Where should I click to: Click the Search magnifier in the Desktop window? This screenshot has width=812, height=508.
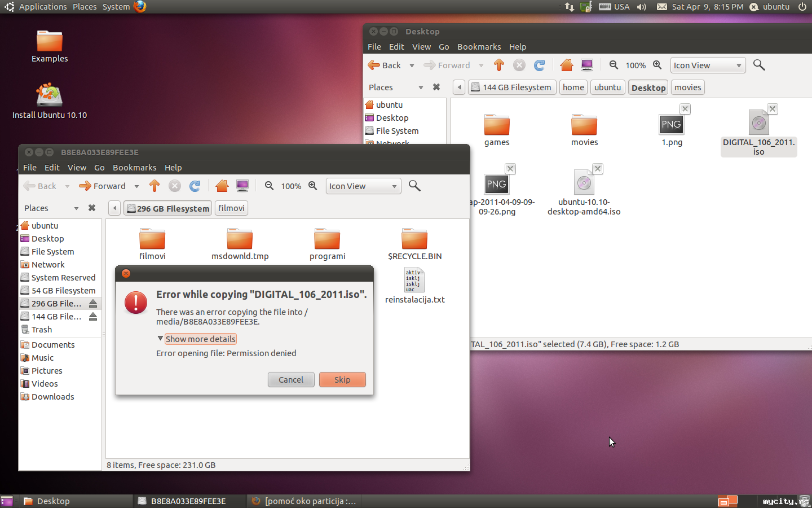759,65
